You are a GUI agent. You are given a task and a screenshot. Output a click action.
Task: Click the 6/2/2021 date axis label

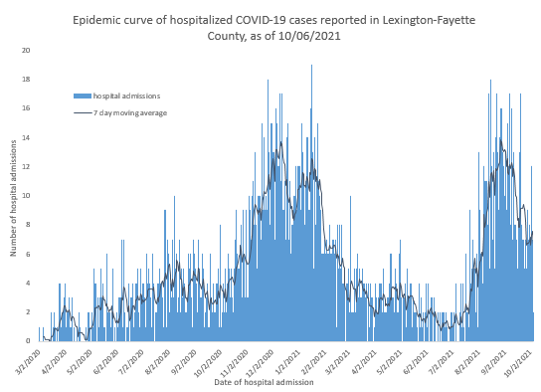[x=416, y=362]
